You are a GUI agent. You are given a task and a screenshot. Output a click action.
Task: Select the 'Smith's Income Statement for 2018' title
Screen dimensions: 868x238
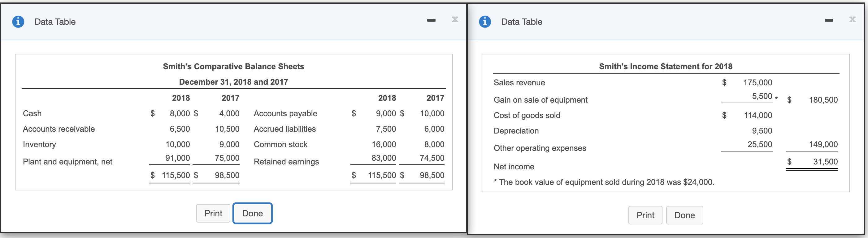666,66
